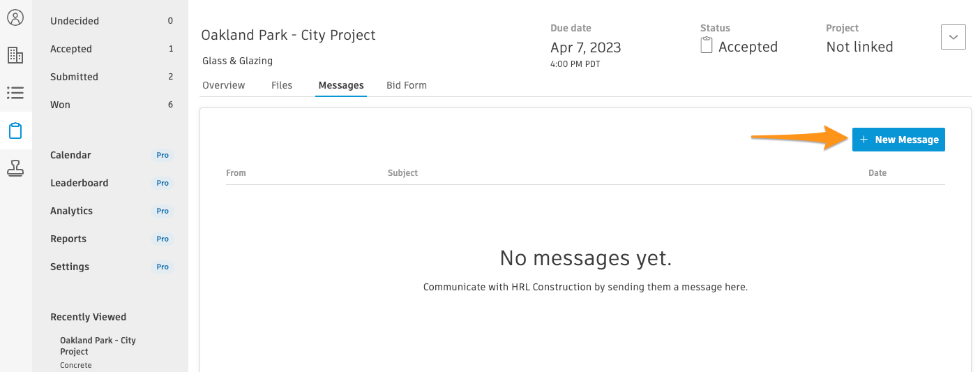Image resolution: width=980 pixels, height=372 pixels.
Task: Switch to the Overview tab
Action: point(223,85)
